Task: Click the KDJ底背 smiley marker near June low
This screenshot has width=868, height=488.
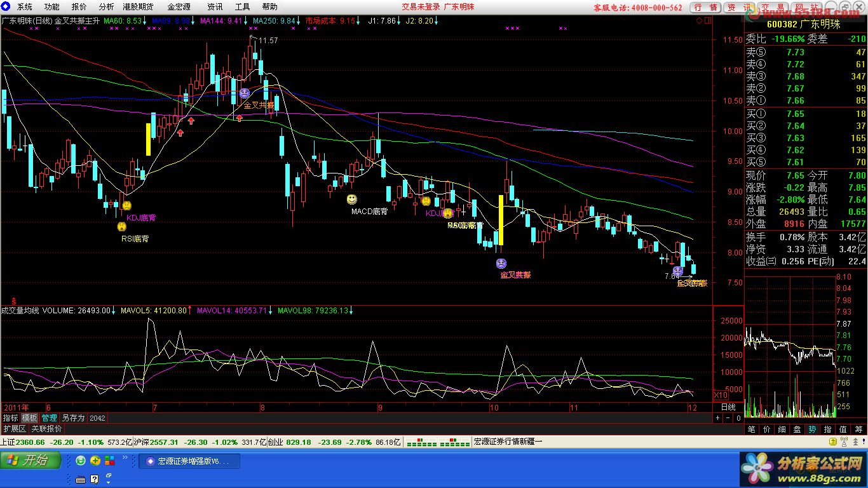Action: [x=127, y=205]
